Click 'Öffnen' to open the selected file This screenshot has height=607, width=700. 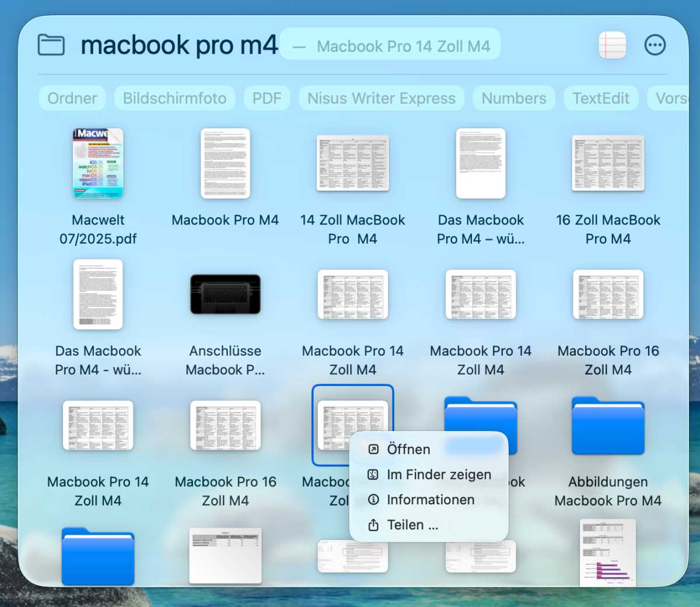[408, 449]
